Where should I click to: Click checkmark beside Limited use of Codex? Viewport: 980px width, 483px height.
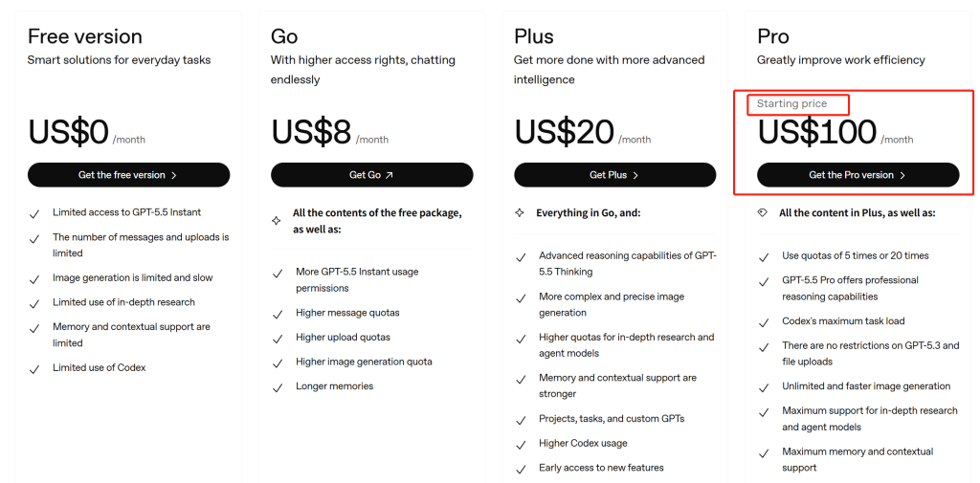coord(35,368)
